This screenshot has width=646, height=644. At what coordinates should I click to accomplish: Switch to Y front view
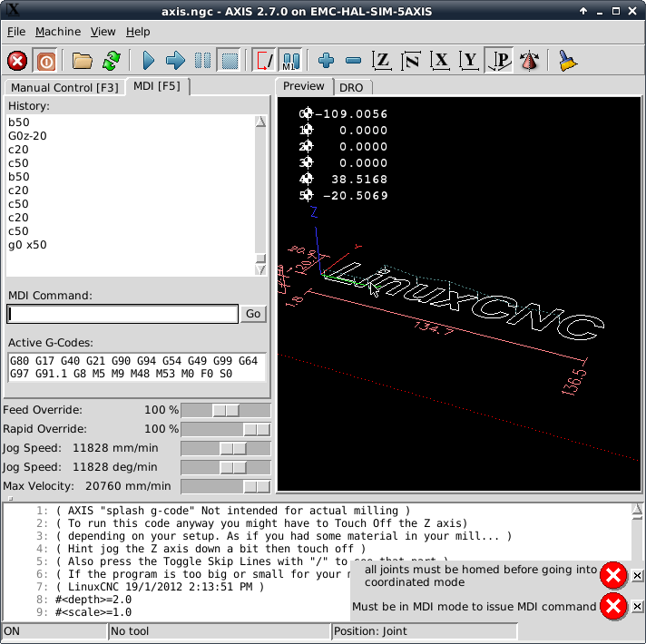tap(469, 61)
